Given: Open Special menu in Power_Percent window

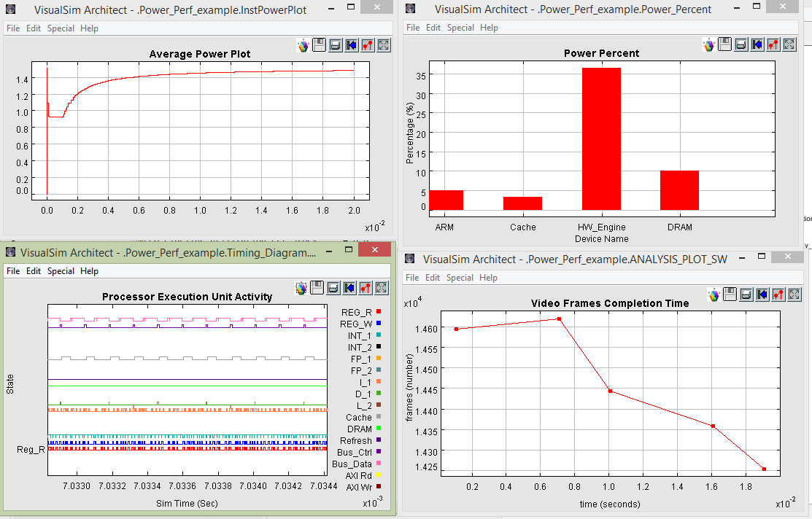Looking at the screenshot, I should click(460, 28).
